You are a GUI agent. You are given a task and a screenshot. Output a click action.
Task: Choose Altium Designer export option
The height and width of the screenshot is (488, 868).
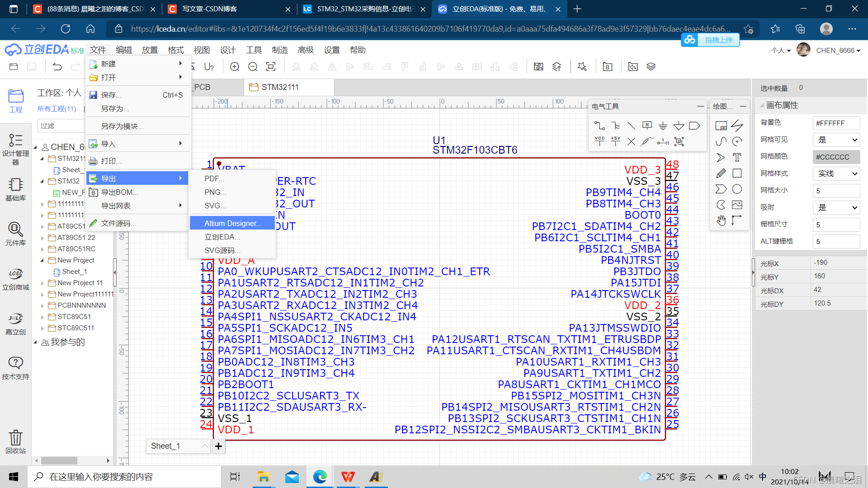232,223
